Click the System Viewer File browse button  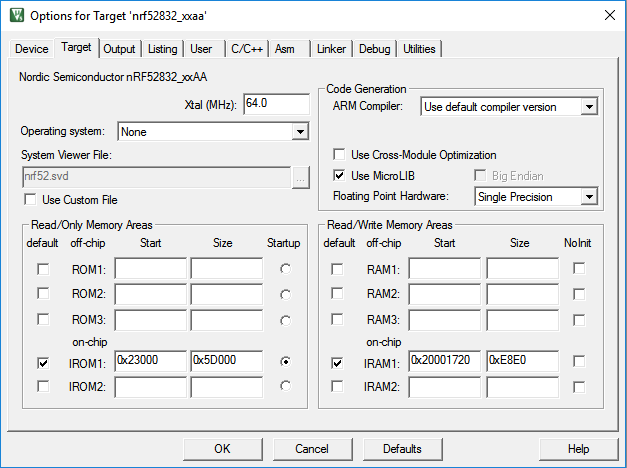(x=300, y=177)
